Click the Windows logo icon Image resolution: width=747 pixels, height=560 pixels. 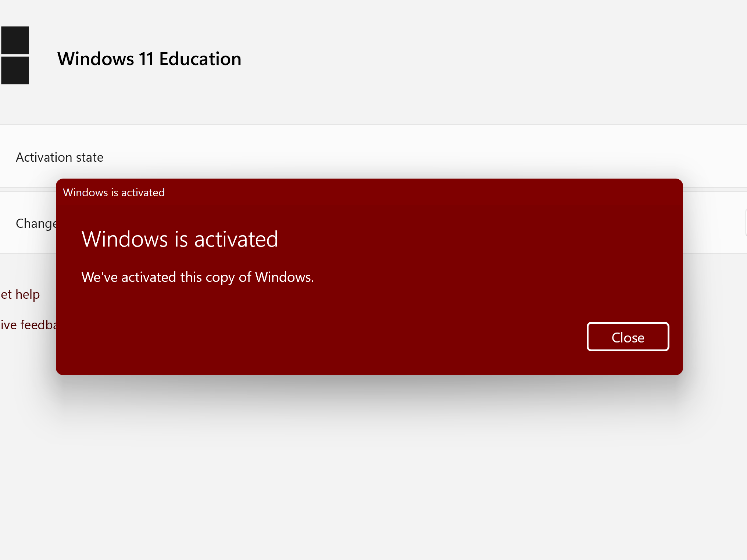tap(15, 55)
